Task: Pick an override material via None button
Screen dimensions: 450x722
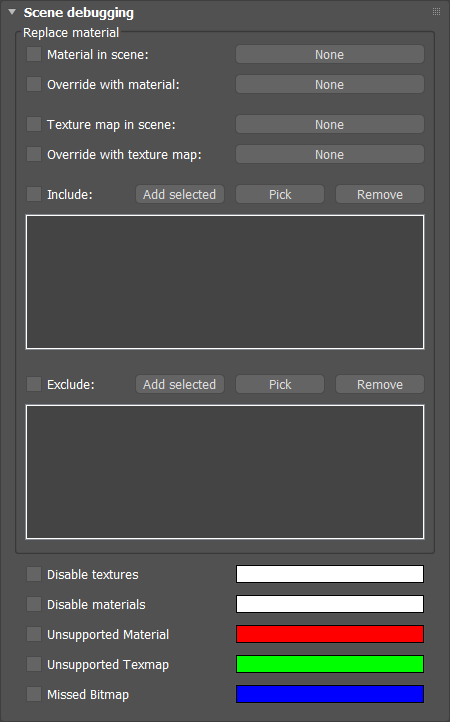Action: pos(330,84)
